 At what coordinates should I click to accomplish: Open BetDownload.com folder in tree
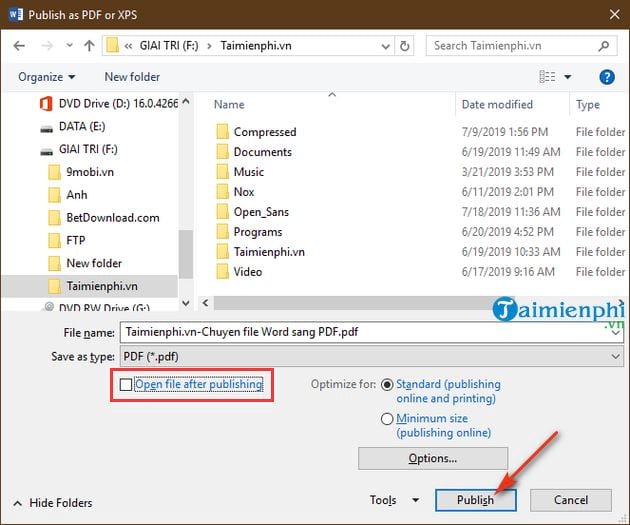(104, 218)
